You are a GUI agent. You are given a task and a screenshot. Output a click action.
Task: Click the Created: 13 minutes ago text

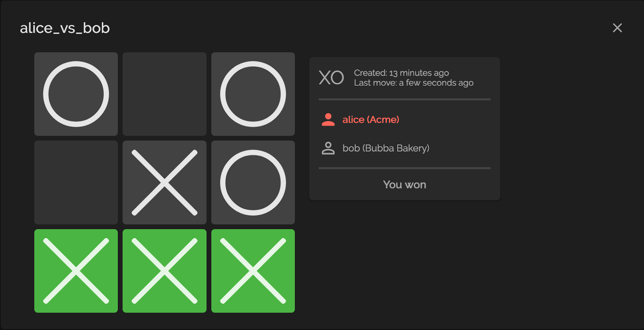pos(401,73)
